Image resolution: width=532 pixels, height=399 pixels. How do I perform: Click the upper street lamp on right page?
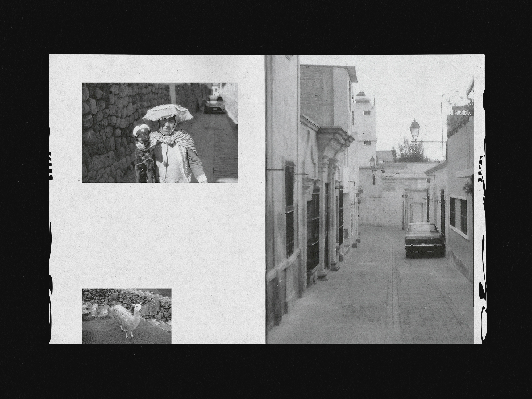tap(414, 130)
